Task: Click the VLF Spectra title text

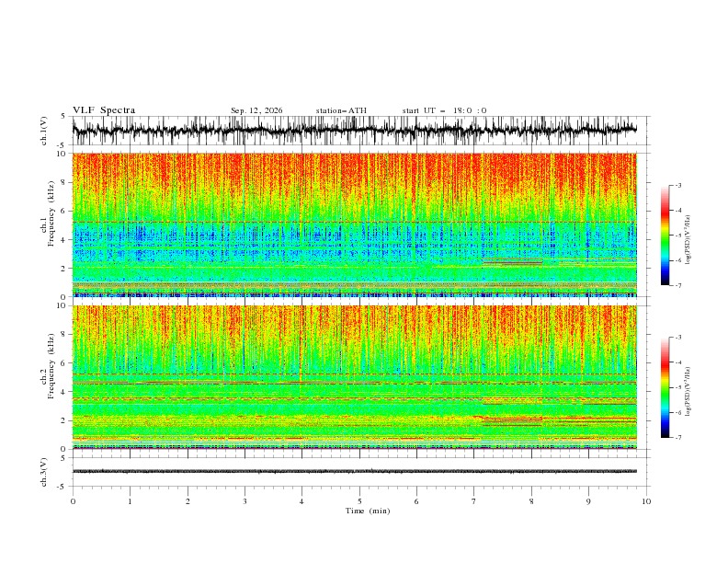Action: [104, 110]
